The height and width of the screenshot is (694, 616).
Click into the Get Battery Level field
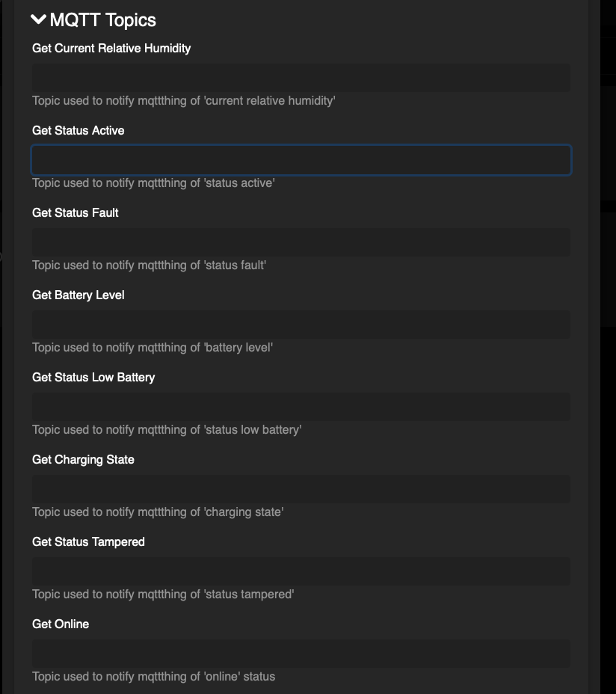click(x=301, y=325)
